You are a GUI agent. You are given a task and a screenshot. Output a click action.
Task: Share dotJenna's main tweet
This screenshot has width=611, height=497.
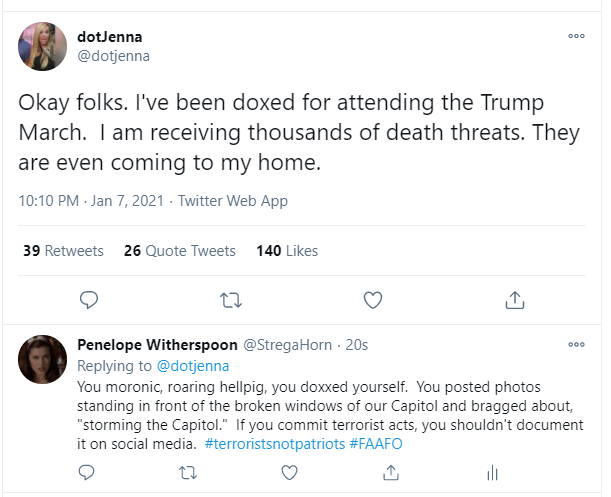coord(515,299)
